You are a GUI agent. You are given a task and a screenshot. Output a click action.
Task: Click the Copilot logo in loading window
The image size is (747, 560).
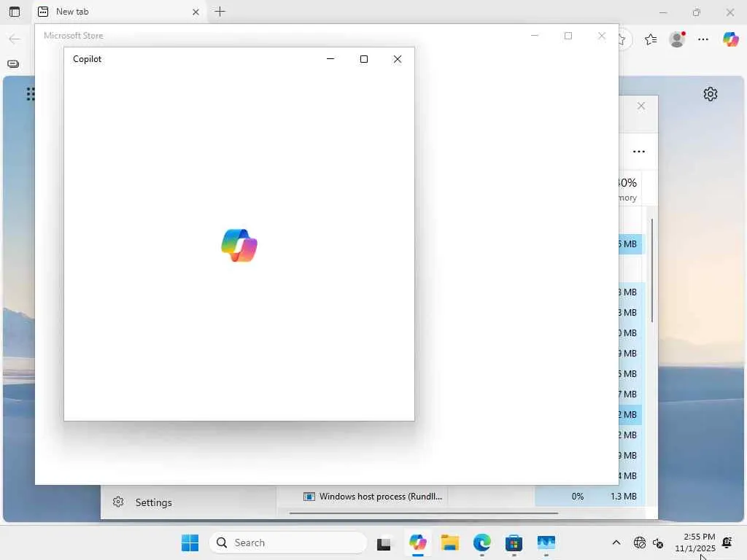pyautogui.click(x=239, y=246)
